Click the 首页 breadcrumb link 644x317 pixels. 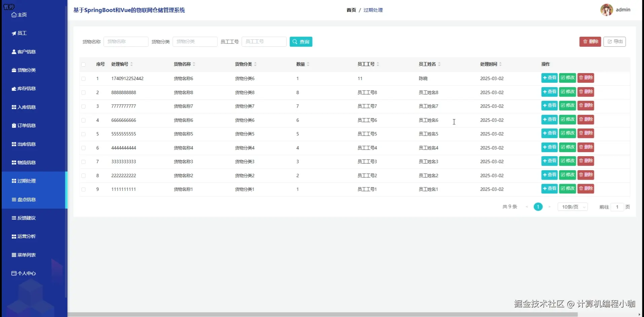tap(351, 10)
